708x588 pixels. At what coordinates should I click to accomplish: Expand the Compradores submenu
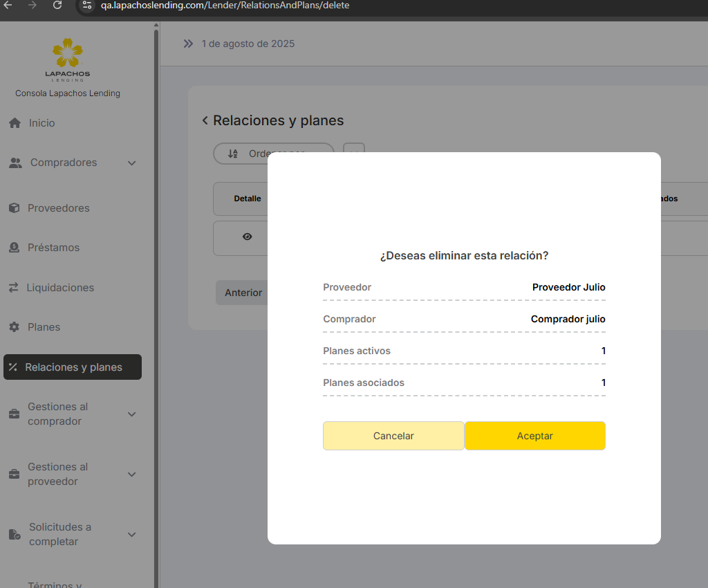132,163
